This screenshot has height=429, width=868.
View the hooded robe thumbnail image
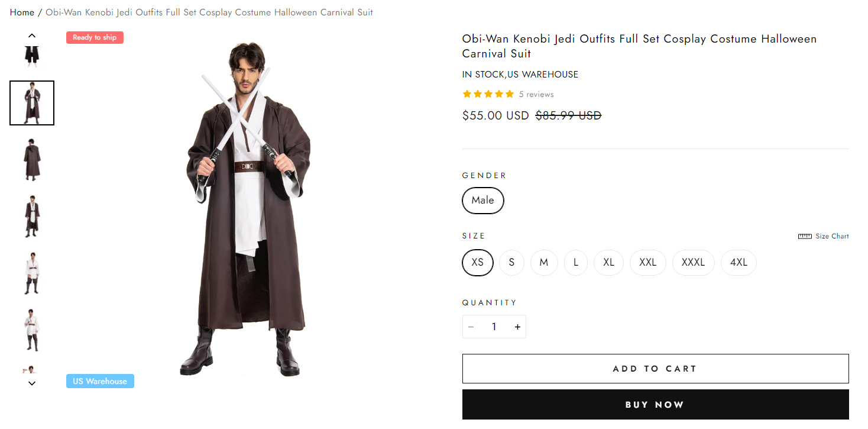coord(32,160)
